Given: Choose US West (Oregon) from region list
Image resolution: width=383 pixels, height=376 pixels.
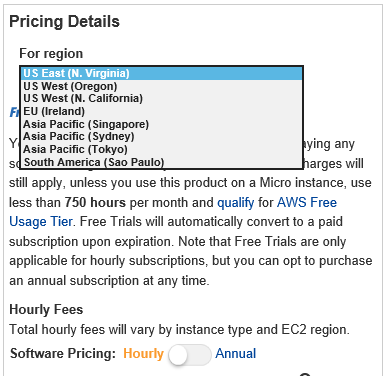Looking at the screenshot, I should tap(162, 86).
